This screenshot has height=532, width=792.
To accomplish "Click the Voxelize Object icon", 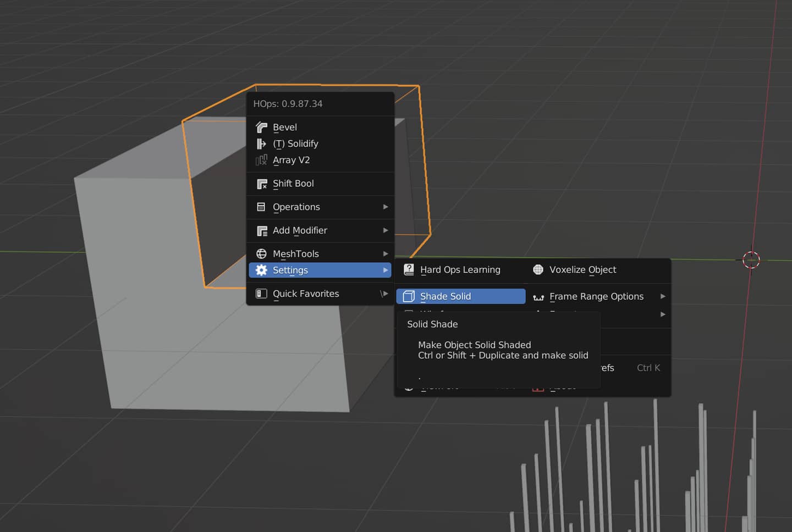I will (538, 270).
